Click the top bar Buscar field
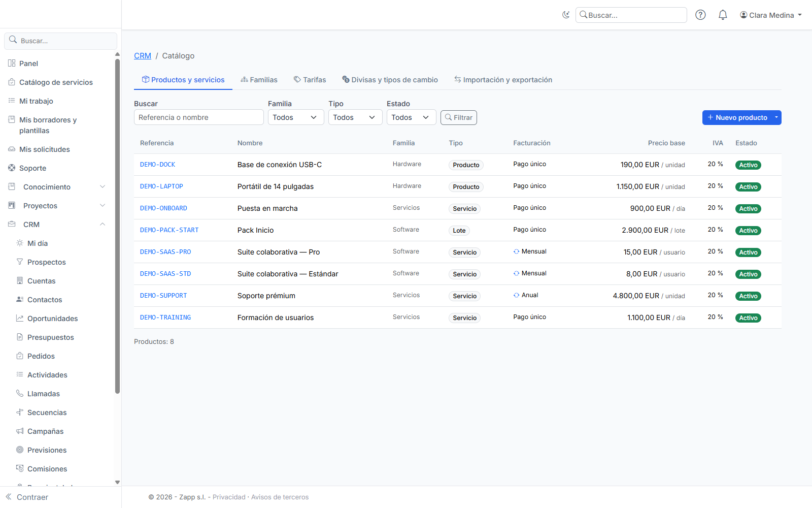Viewport: 812px width, 508px height. (x=631, y=15)
